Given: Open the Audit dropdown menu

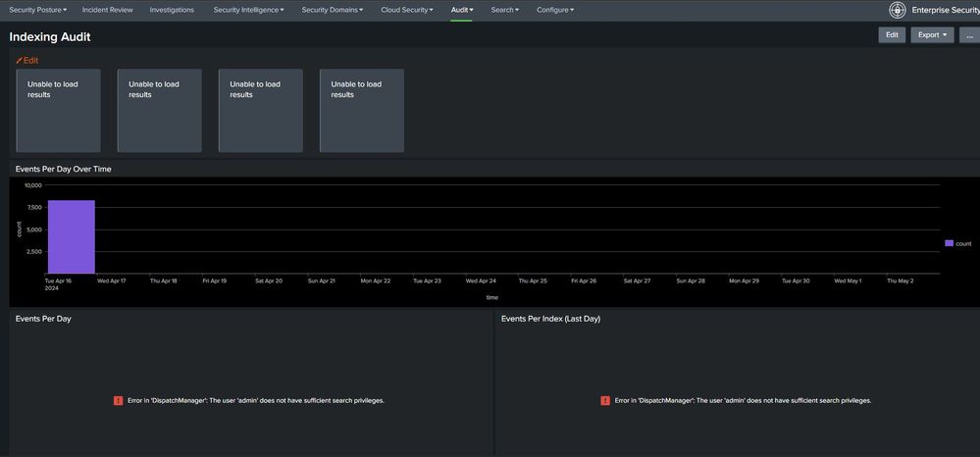Looking at the screenshot, I should click(462, 10).
